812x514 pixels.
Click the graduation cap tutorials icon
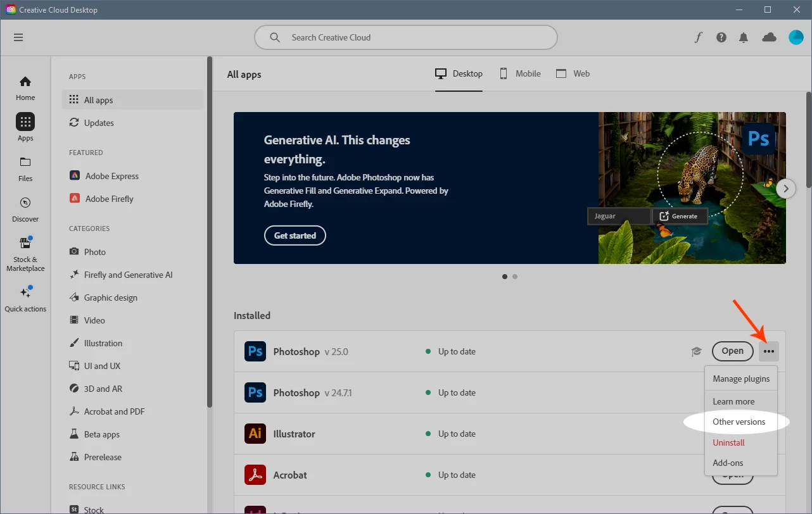[x=697, y=351]
